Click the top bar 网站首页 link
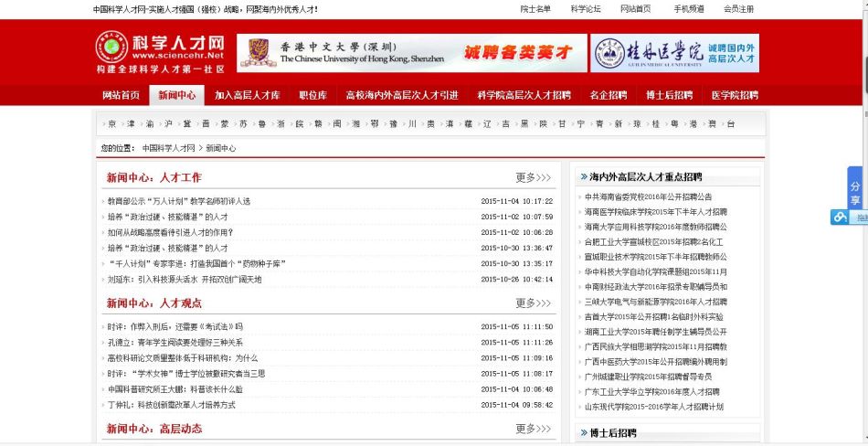The height and width of the screenshot is (446, 868). pyautogui.click(x=636, y=9)
